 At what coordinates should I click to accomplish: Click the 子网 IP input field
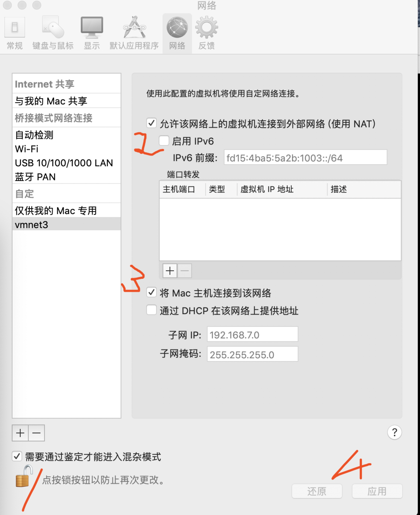pyautogui.click(x=253, y=334)
